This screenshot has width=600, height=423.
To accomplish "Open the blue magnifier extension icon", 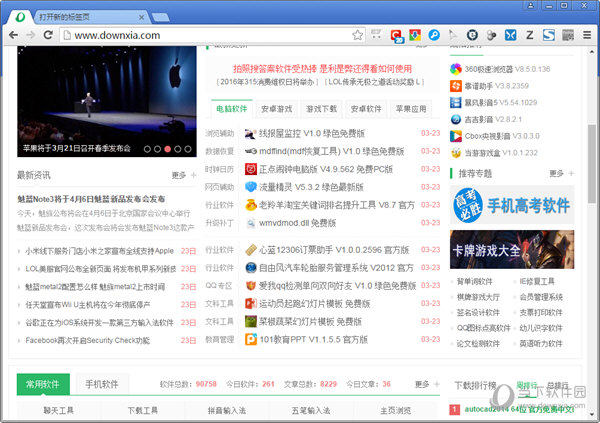I will (x=434, y=35).
